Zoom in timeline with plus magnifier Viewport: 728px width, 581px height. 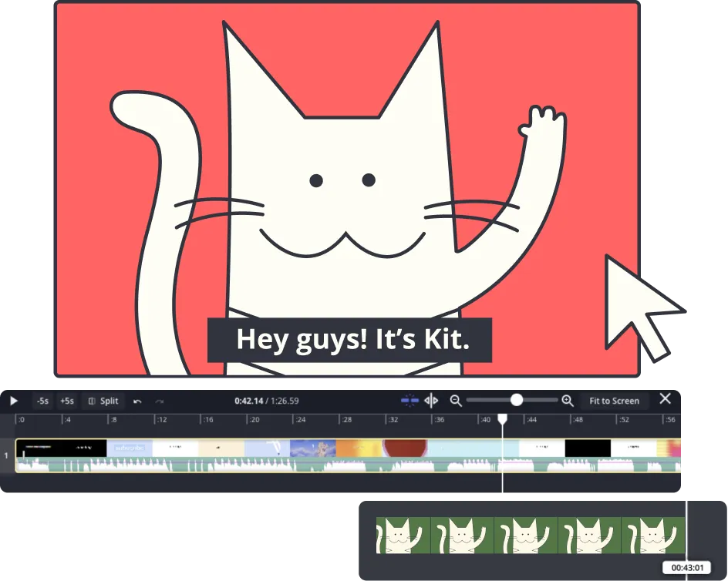tap(568, 400)
